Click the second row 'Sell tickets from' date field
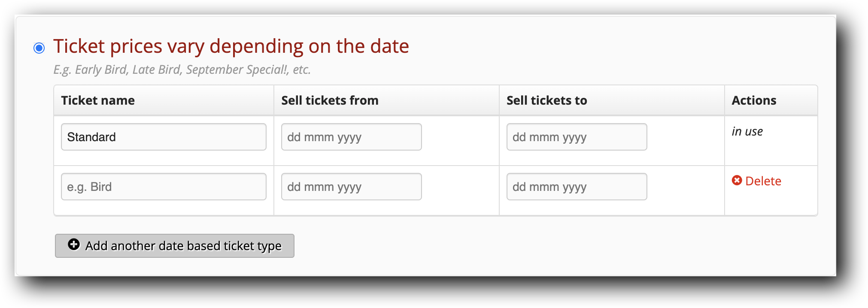This screenshot has height=308, width=868. tap(351, 186)
